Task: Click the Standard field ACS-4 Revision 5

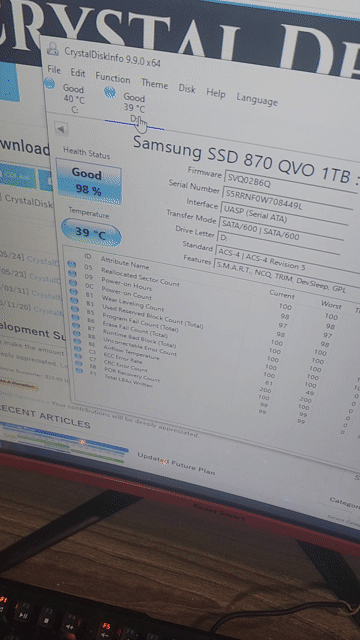Action: point(286,259)
